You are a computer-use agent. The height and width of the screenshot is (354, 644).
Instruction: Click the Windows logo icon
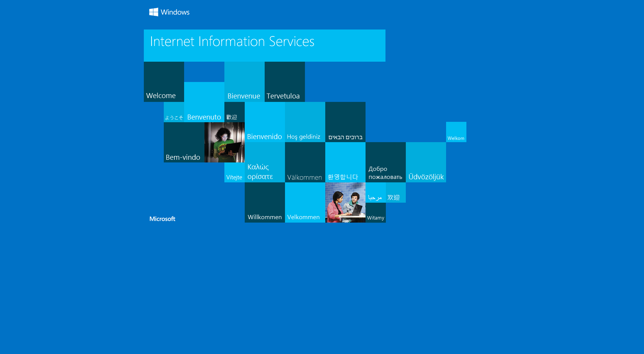point(154,12)
